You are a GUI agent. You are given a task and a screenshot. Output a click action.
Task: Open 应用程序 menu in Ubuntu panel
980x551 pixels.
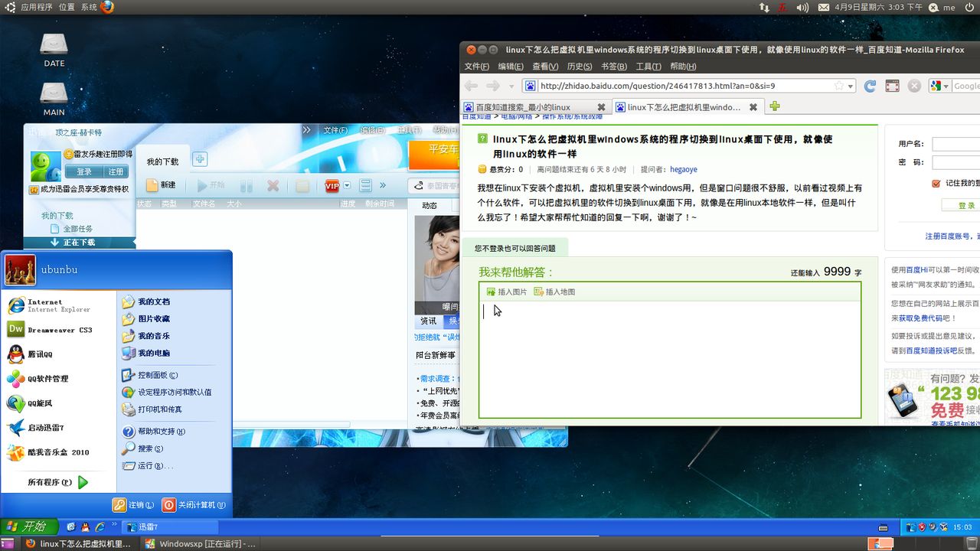[x=36, y=7]
